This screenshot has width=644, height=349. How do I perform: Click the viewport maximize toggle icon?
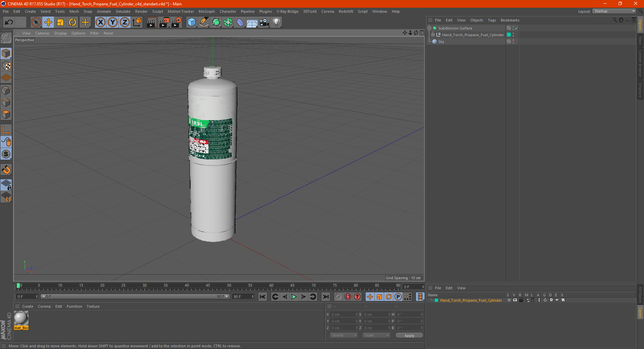(x=422, y=33)
